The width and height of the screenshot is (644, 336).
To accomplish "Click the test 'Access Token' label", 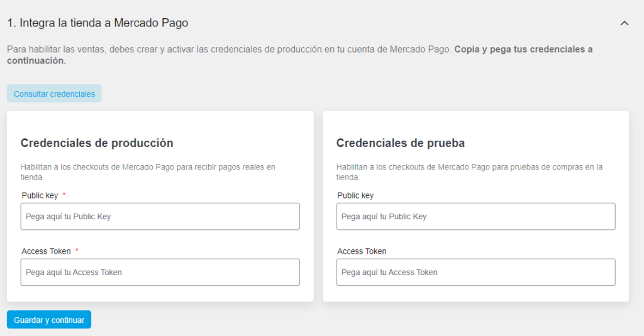I will pos(362,251).
